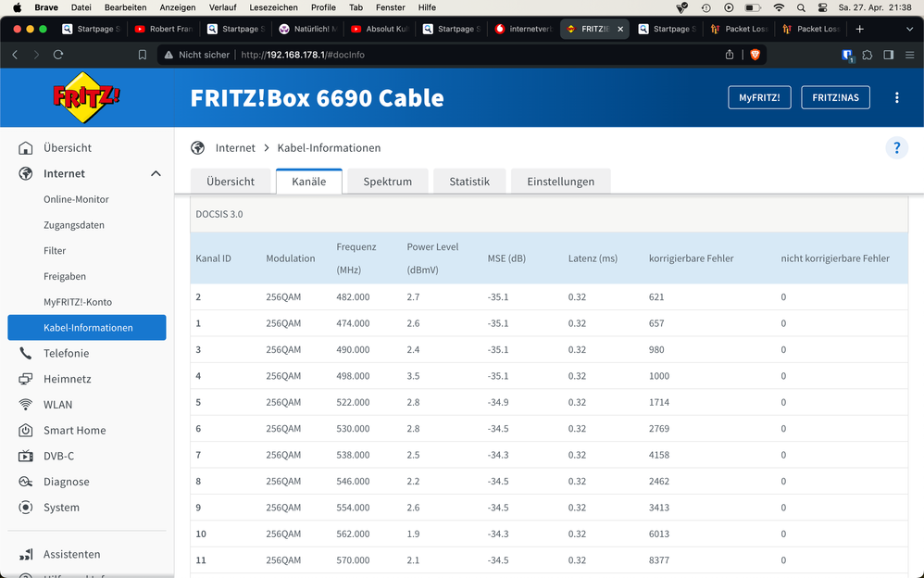Open the Verlauf menu in menu bar
Screen dimensions: 924x578
[x=223, y=7]
